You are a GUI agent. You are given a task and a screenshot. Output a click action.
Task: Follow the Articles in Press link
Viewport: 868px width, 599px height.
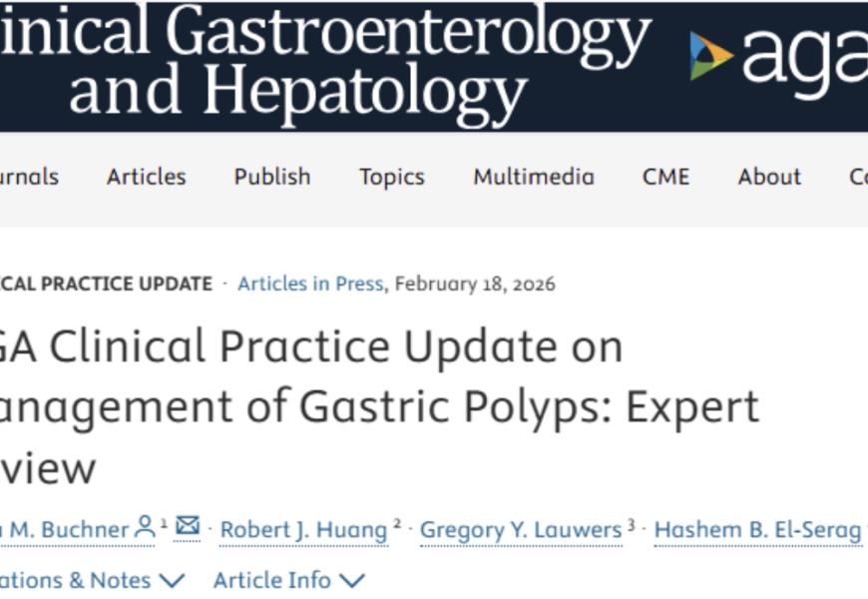tap(309, 284)
